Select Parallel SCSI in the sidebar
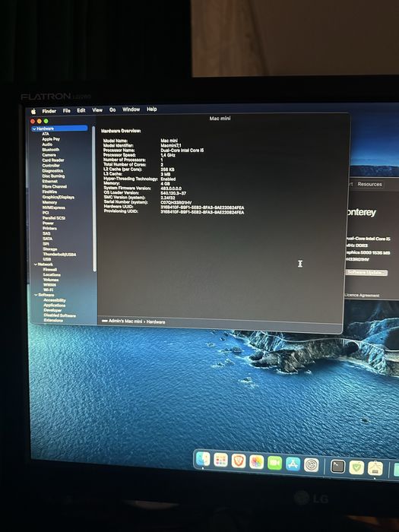This screenshot has height=532, width=399. [x=54, y=218]
